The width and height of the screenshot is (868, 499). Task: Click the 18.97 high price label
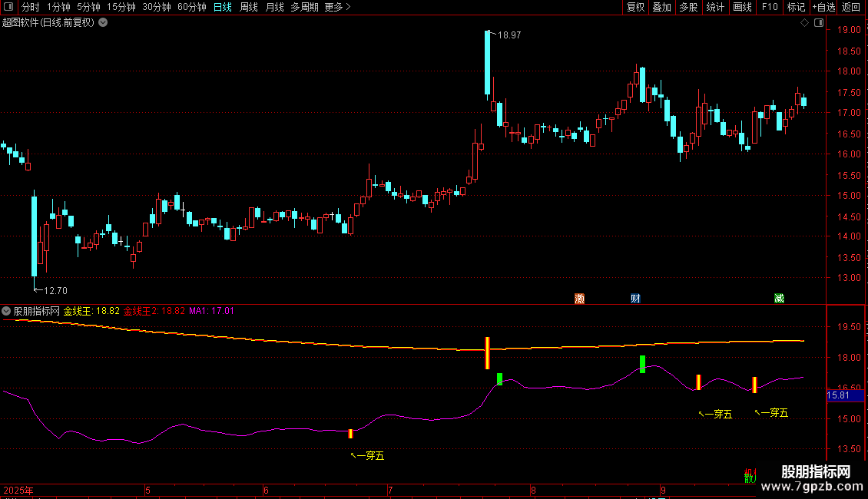509,35
